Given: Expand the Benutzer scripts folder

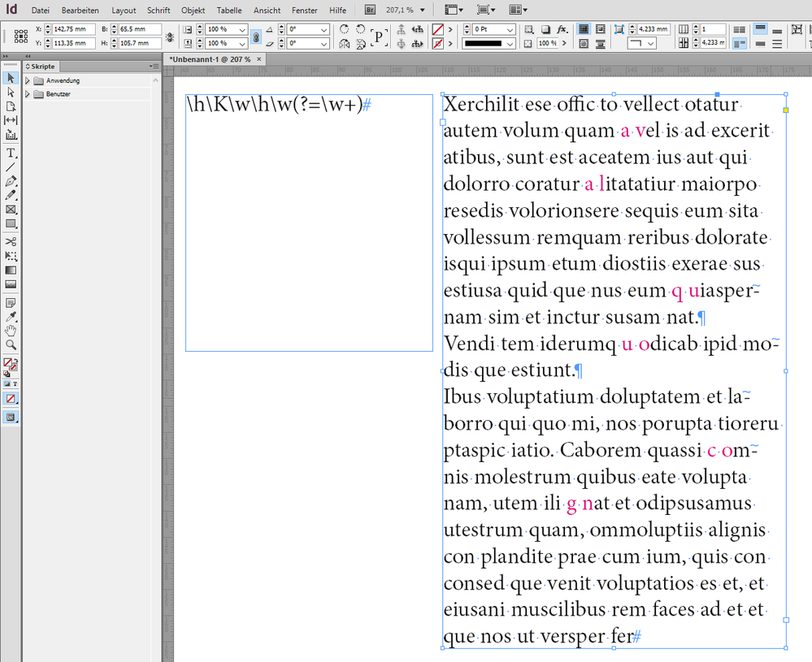Looking at the screenshot, I should (x=28, y=94).
